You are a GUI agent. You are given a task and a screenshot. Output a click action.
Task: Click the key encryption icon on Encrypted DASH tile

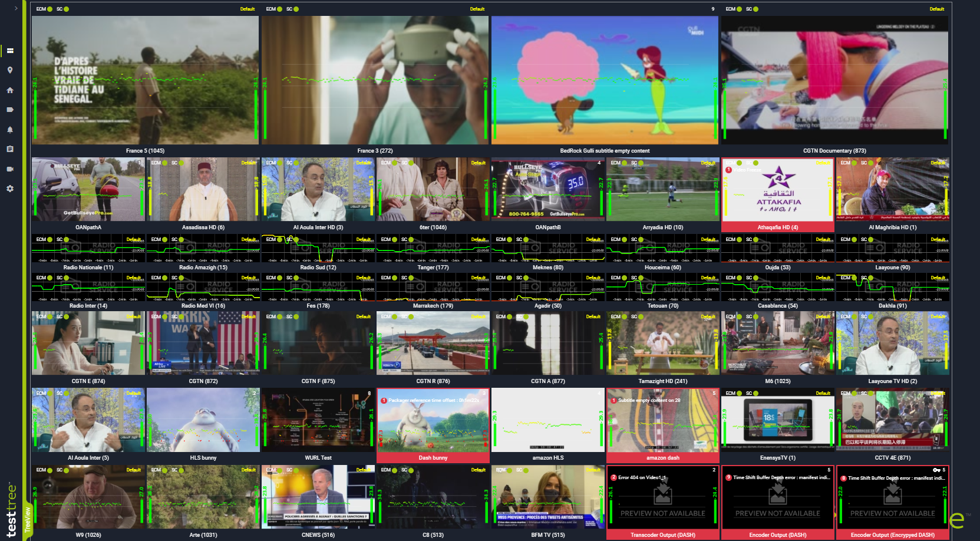[936, 470]
